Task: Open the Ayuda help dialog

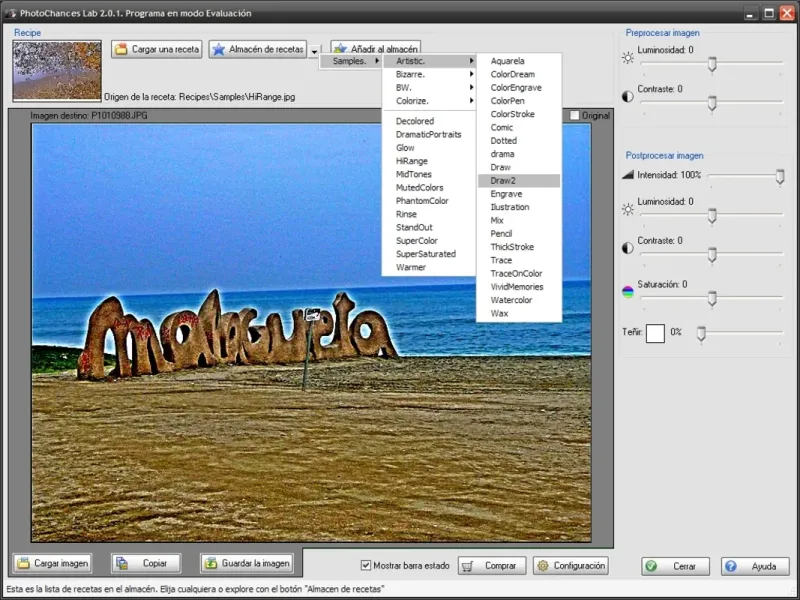Action: [755, 566]
